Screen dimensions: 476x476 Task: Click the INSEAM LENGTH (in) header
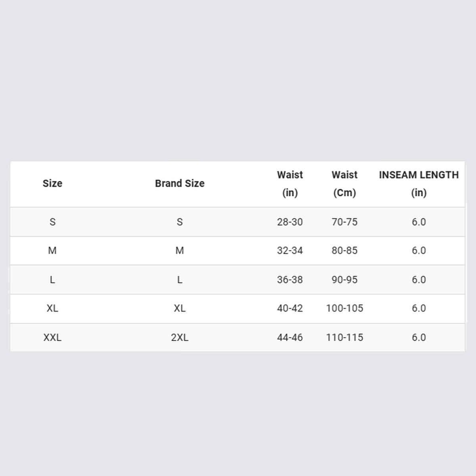pyautogui.click(x=419, y=184)
